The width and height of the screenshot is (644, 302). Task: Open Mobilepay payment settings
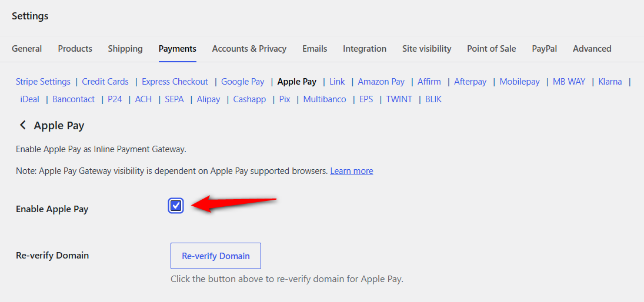[x=519, y=82]
